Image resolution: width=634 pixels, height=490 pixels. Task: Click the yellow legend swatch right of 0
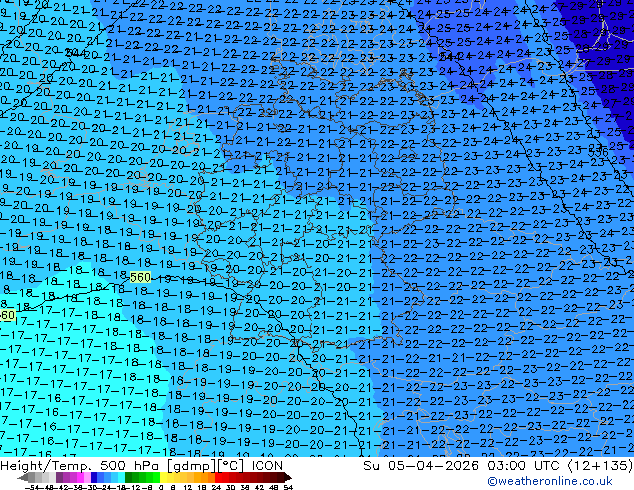(x=163, y=477)
